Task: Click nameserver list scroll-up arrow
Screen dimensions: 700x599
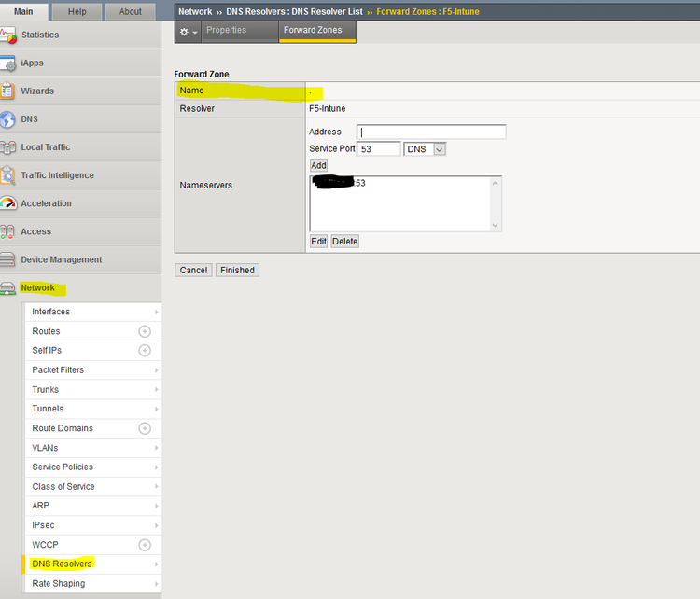Action: coord(495,184)
